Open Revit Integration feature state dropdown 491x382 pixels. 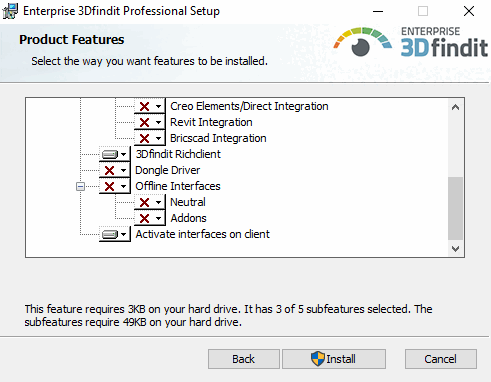coord(150,122)
